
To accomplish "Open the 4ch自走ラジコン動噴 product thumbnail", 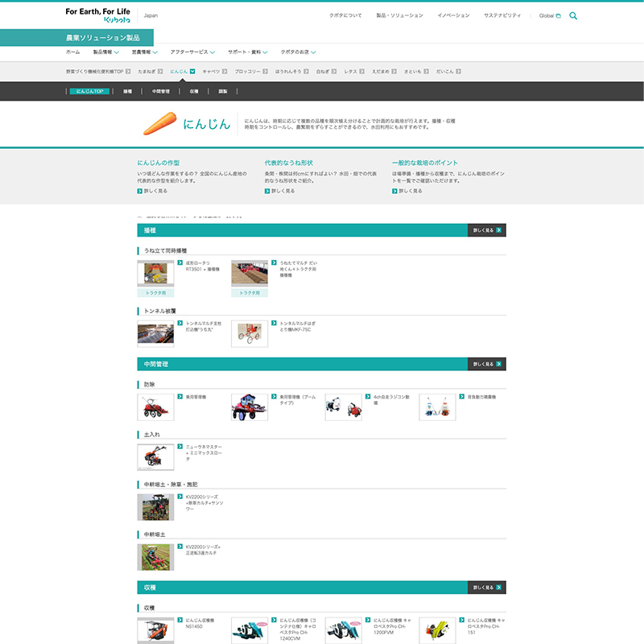I will coord(344,407).
